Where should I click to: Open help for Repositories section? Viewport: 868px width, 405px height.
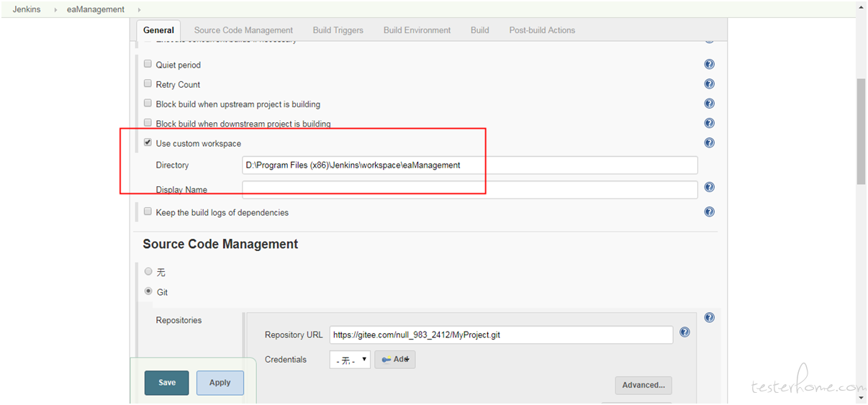709,317
